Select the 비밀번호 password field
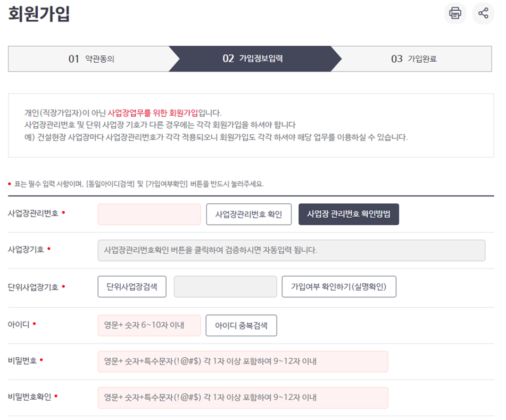The height and width of the screenshot is (420, 506). tap(242, 361)
